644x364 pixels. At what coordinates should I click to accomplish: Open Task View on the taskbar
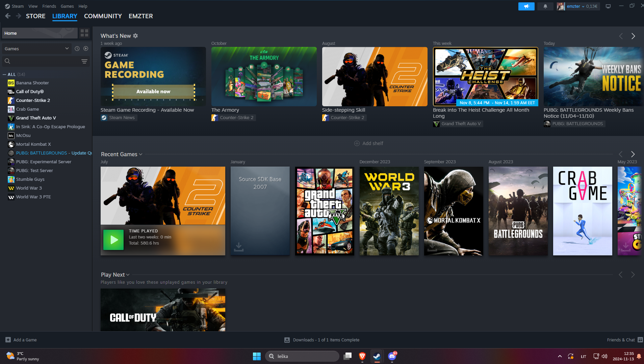[347, 356]
